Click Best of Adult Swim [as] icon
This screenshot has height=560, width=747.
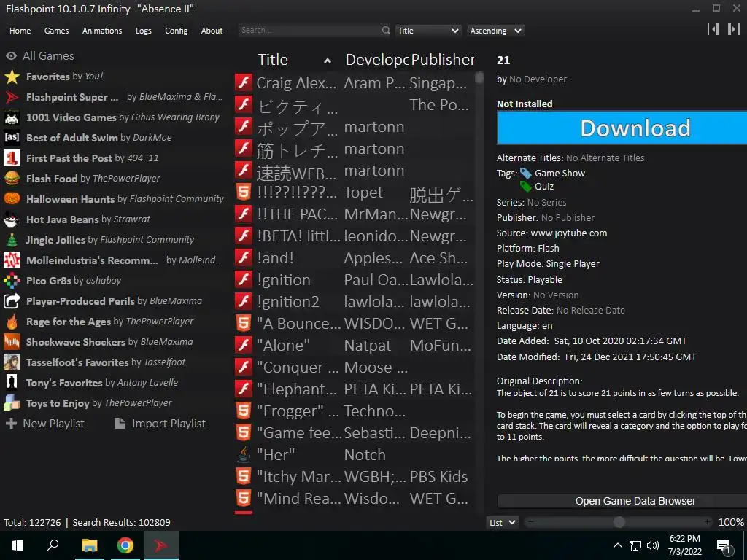(12, 138)
